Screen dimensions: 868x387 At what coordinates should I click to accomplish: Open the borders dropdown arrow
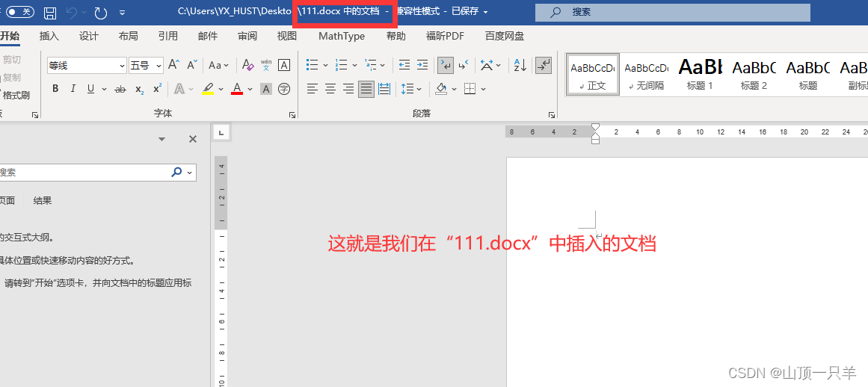[483, 88]
